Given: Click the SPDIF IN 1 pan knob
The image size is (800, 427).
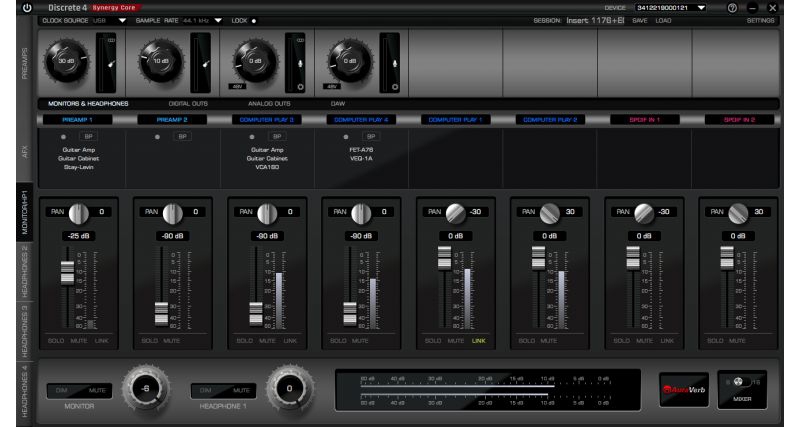Looking at the screenshot, I should click(x=644, y=213).
